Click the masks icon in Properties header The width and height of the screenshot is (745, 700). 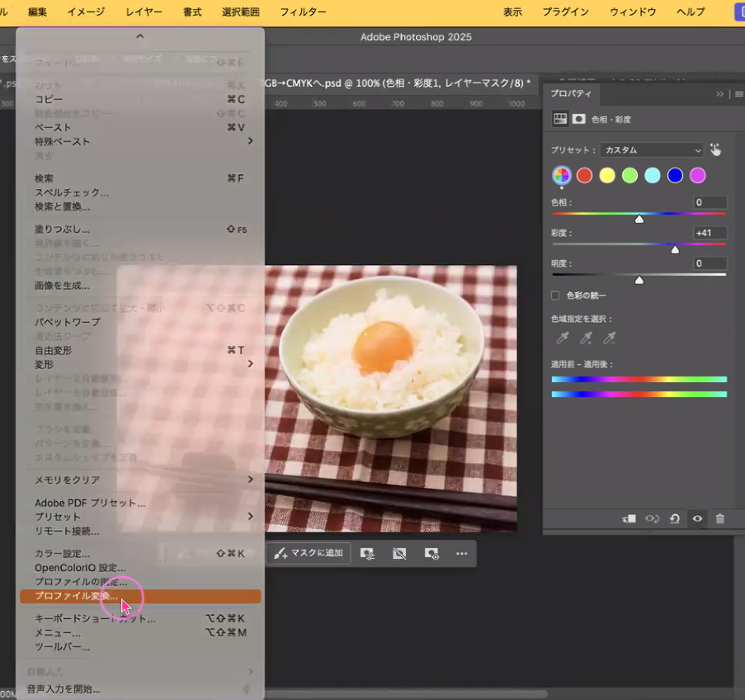tap(579, 119)
